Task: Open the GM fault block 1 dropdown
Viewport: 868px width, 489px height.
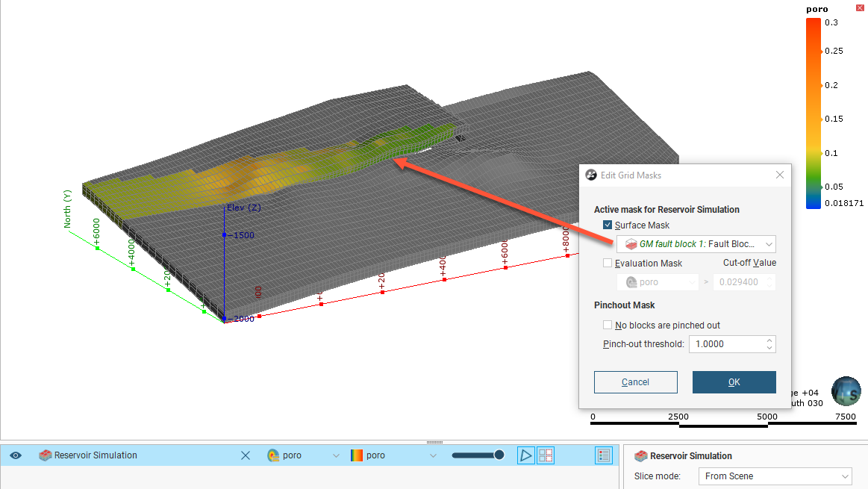Action: point(769,244)
